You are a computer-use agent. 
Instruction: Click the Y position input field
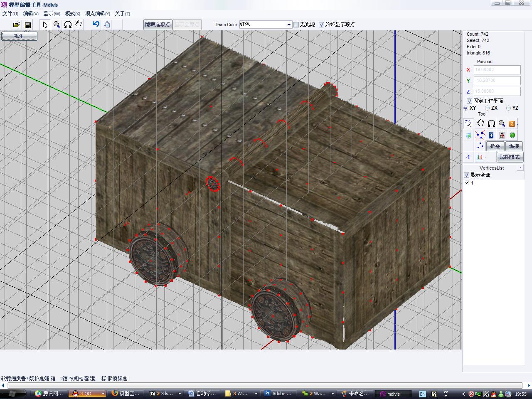coord(497,81)
